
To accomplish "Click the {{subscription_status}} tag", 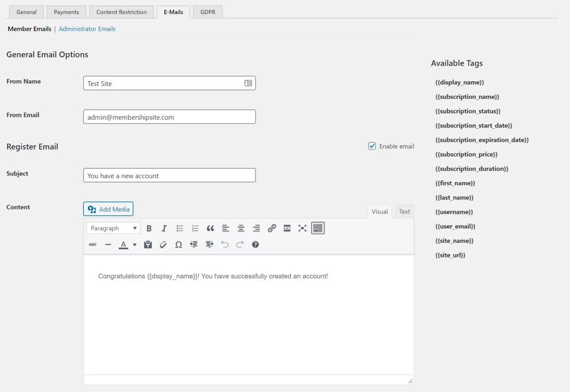I will pyautogui.click(x=468, y=111).
